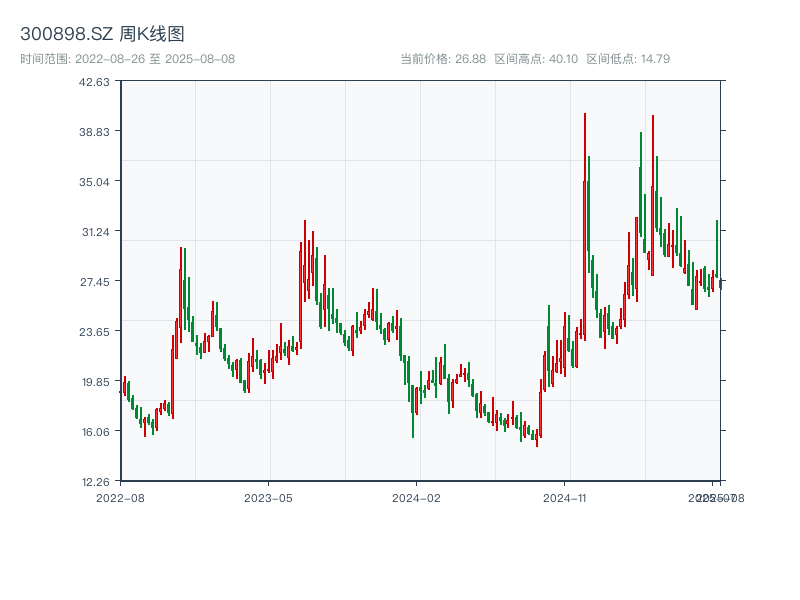Image resolution: width=800 pixels, height=600 pixels.
Task: Click x-axis label 2023-05
Action: [268, 498]
